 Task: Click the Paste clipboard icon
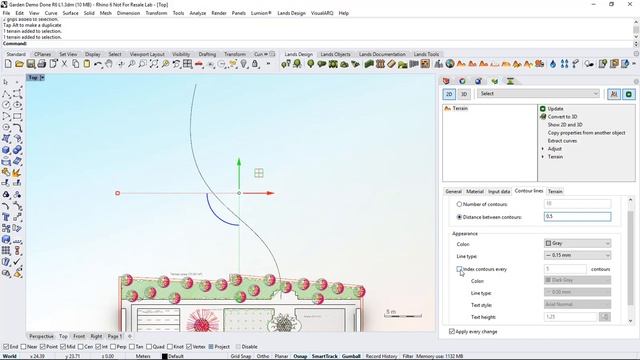pyautogui.click(x=87, y=64)
